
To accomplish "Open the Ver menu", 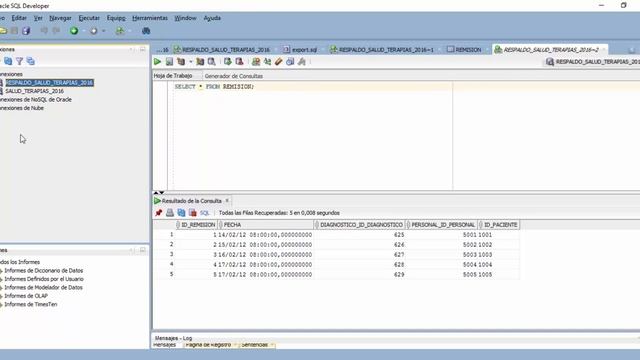I will point(38,18).
